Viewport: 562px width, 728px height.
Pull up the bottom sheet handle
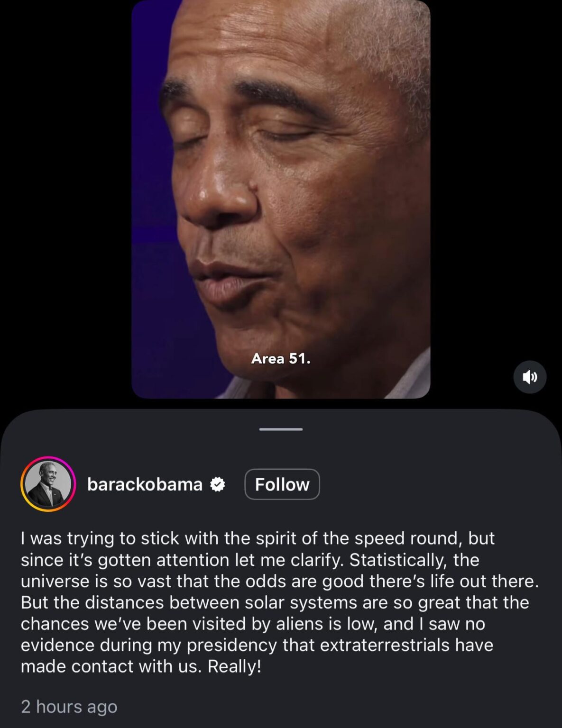[281, 429]
